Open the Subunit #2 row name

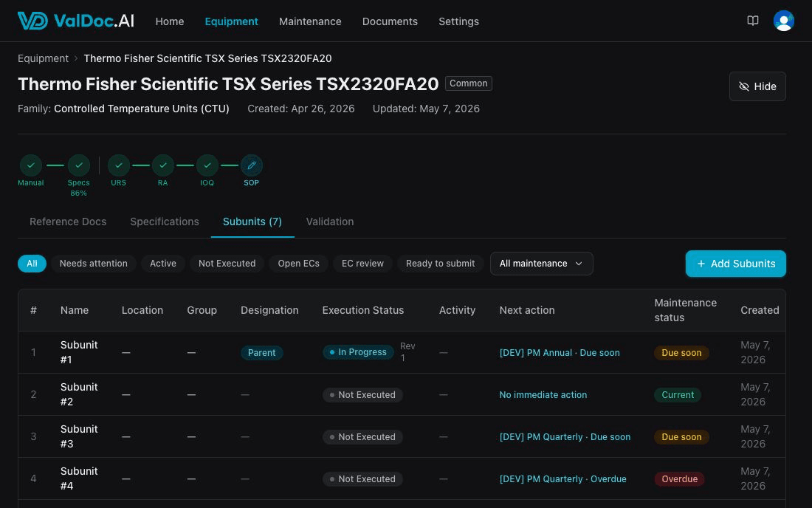(x=79, y=394)
